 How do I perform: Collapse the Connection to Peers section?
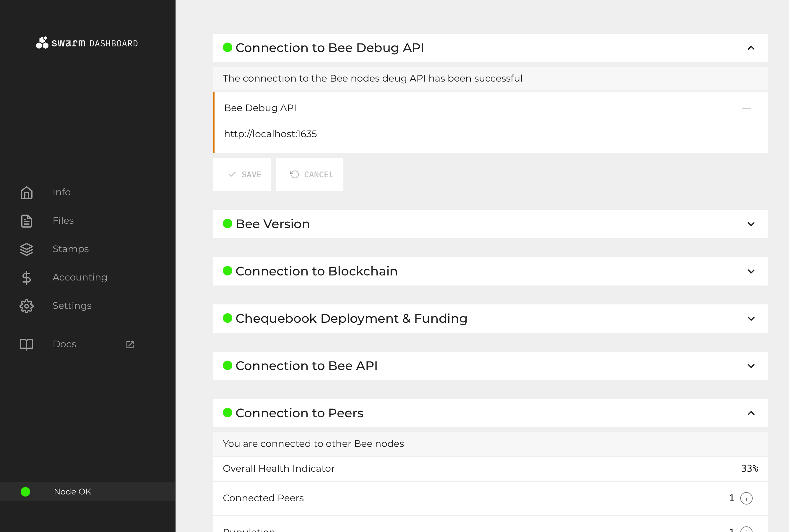point(751,413)
